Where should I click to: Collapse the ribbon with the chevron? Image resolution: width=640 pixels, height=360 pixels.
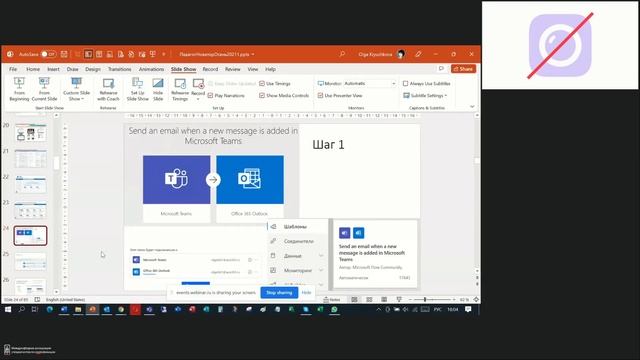[472, 107]
